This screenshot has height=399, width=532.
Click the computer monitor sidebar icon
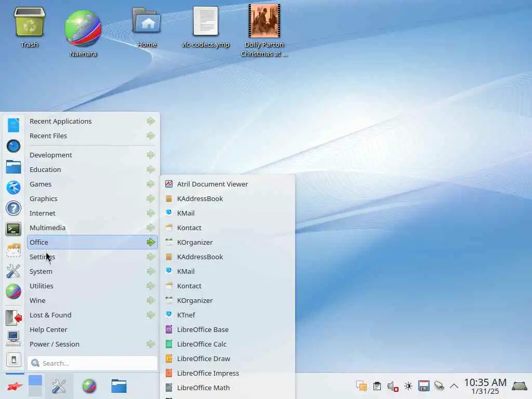click(14, 339)
